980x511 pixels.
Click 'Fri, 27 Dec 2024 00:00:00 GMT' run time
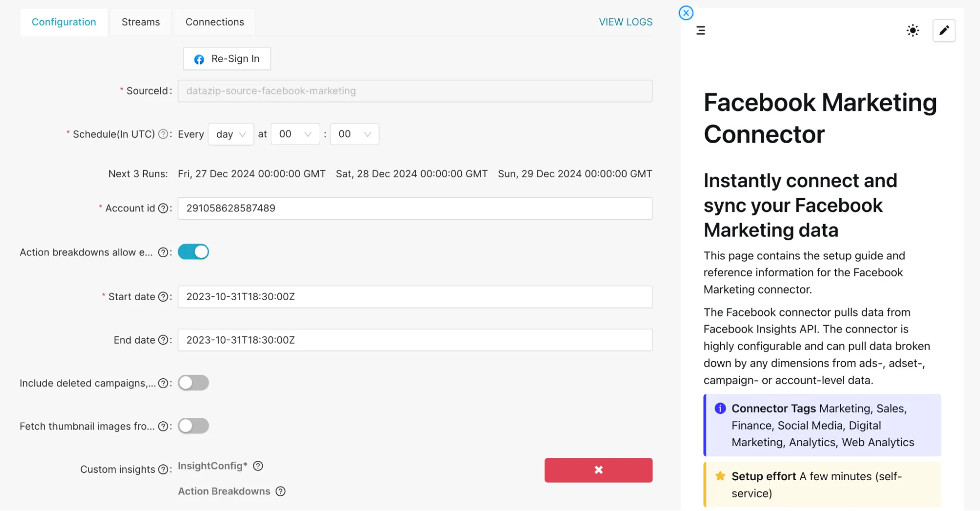pos(251,174)
